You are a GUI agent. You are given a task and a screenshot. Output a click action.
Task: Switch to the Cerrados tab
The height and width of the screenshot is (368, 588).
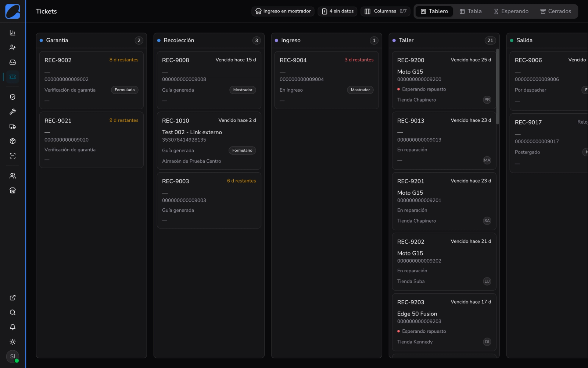click(556, 11)
